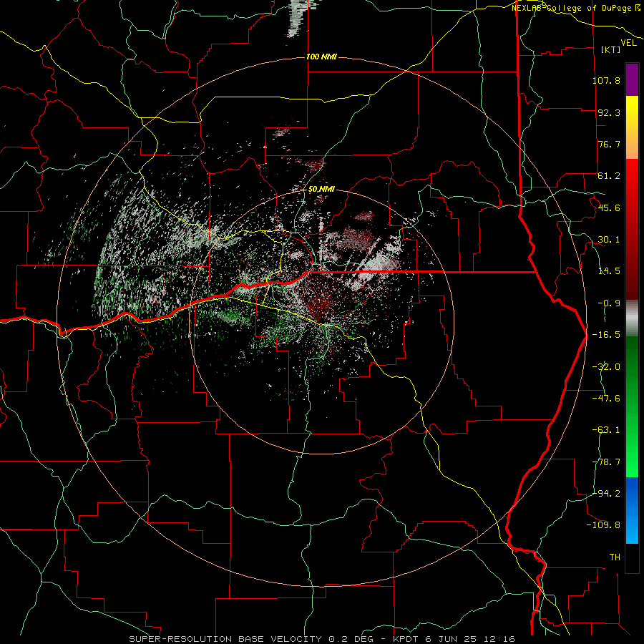The height and width of the screenshot is (644, 644).
Task: Click the blue segment of velocity color bar
Action: pos(632,510)
